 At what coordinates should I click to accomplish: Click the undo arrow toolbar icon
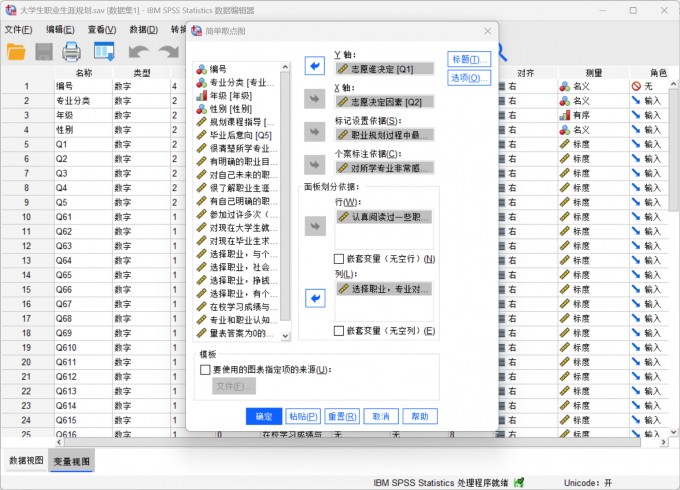[x=139, y=52]
